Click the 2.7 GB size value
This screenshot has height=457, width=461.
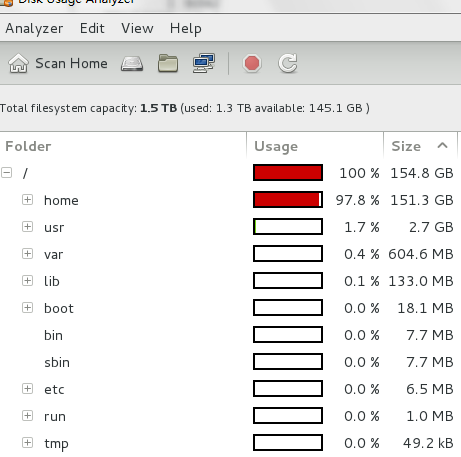tap(431, 227)
